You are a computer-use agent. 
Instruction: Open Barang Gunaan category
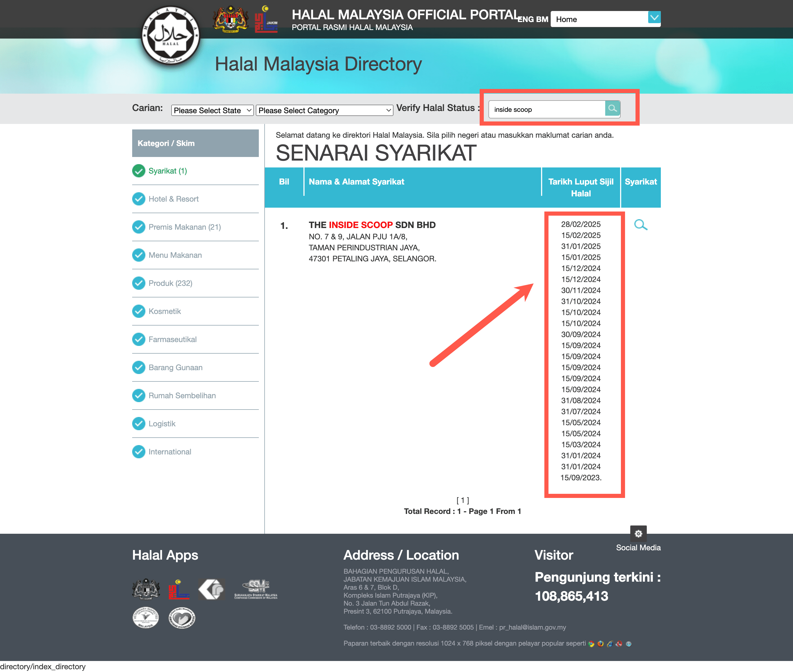pos(175,367)
